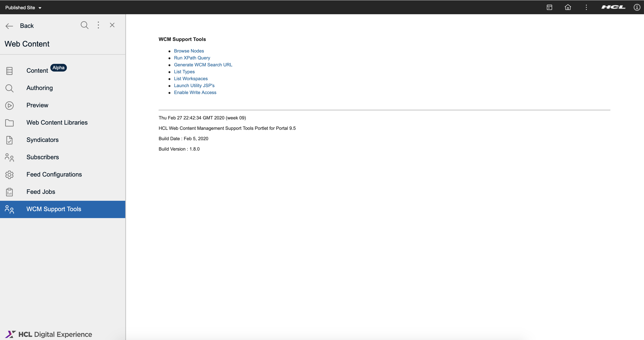The height and width of the screenshot is (340, 644).
Task: Select the Feed Jobs calendar icon
Action: tap(9, 192)
